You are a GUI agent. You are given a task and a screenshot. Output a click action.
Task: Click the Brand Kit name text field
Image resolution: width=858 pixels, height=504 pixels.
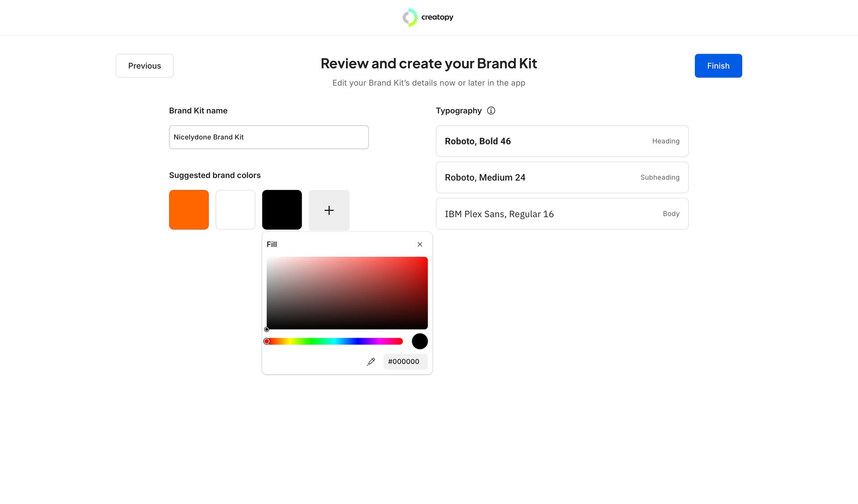point(268,137)
